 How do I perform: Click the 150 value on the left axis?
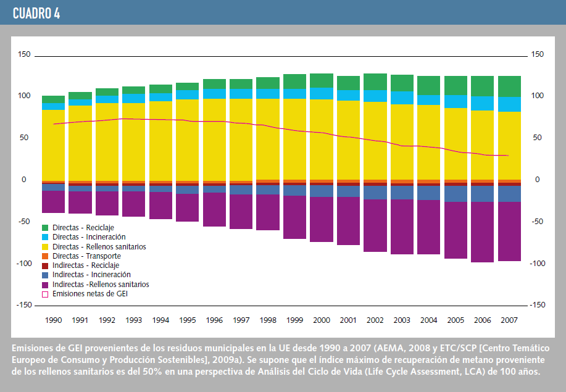(x=24, y=54)
